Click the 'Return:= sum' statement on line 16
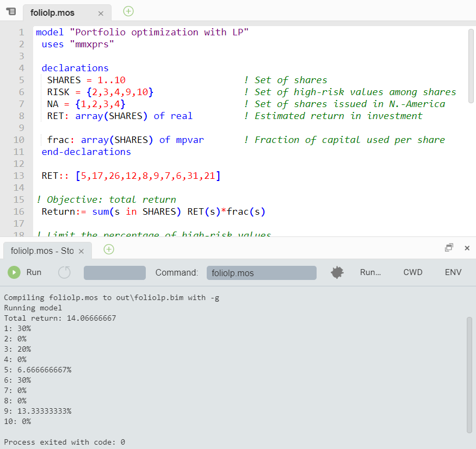The image size is (476, 449). [153, 211]
